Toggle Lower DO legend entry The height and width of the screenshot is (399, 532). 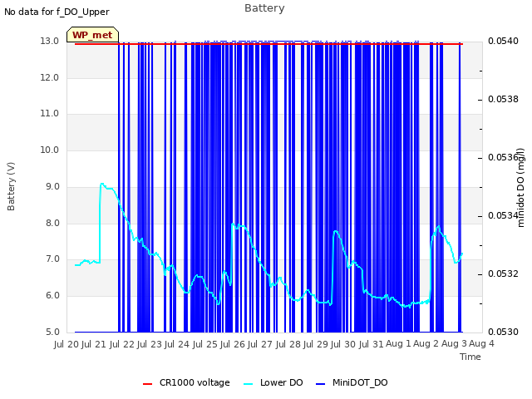273,382
